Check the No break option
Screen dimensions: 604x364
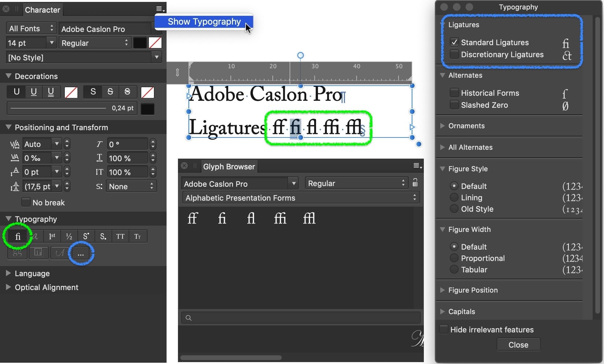click(26, 202)
